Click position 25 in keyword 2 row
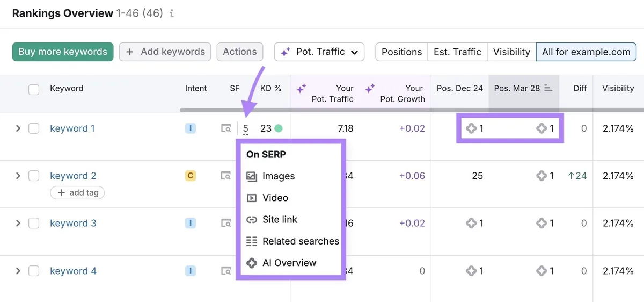 (477, 176)
